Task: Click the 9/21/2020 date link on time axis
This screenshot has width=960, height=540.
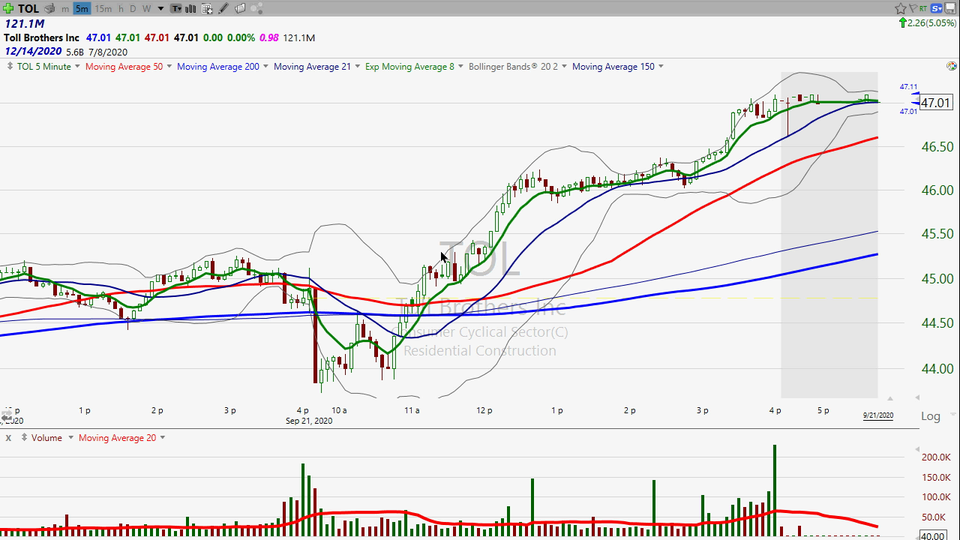Action: 879,414
